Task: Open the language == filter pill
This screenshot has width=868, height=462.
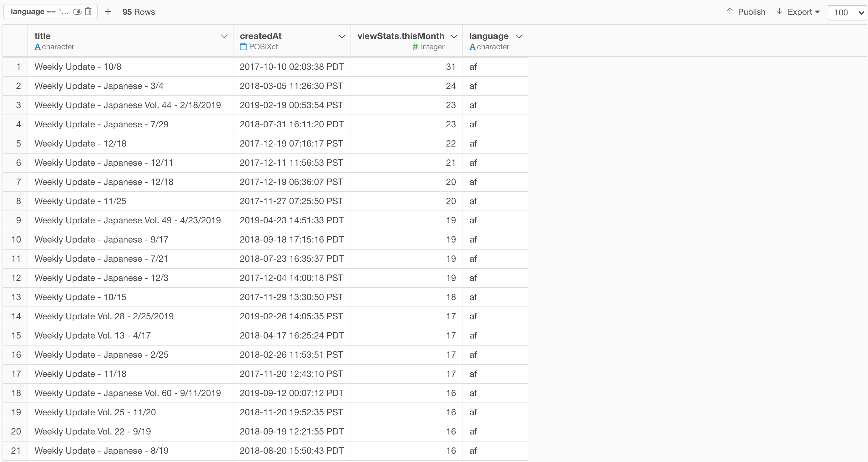Action: coord(40,12)
